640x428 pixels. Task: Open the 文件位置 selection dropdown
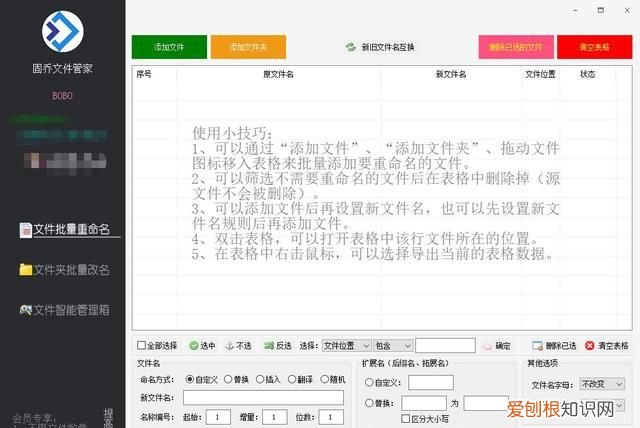346,345
